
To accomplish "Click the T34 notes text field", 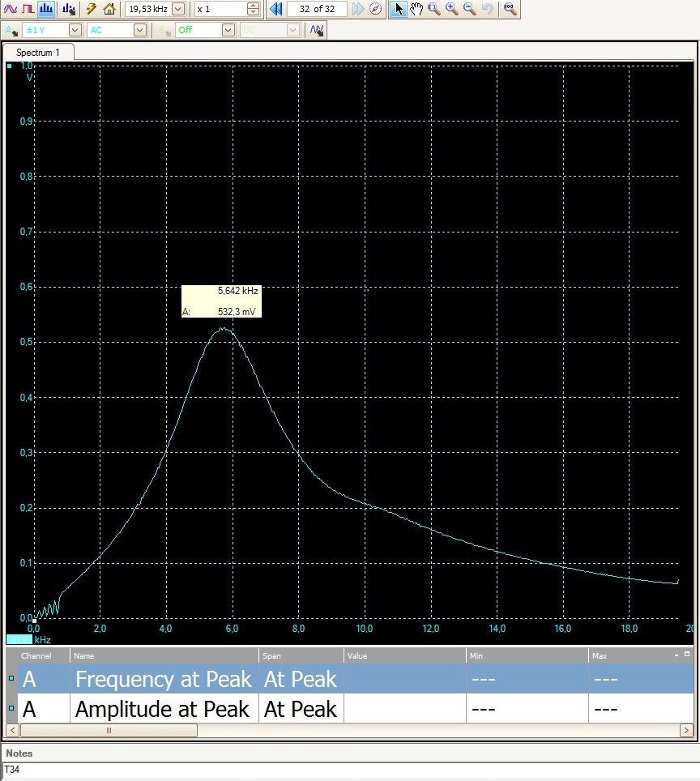I will coord(351,770).
